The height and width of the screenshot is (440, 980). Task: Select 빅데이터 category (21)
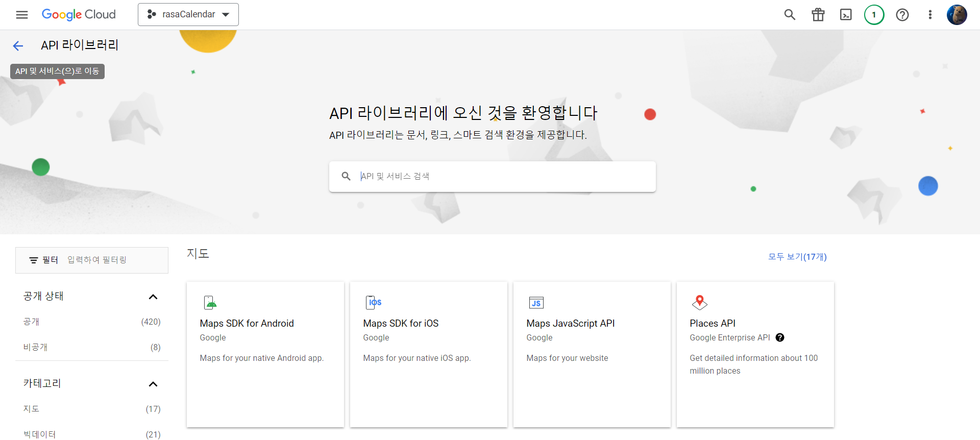(92, 434)
